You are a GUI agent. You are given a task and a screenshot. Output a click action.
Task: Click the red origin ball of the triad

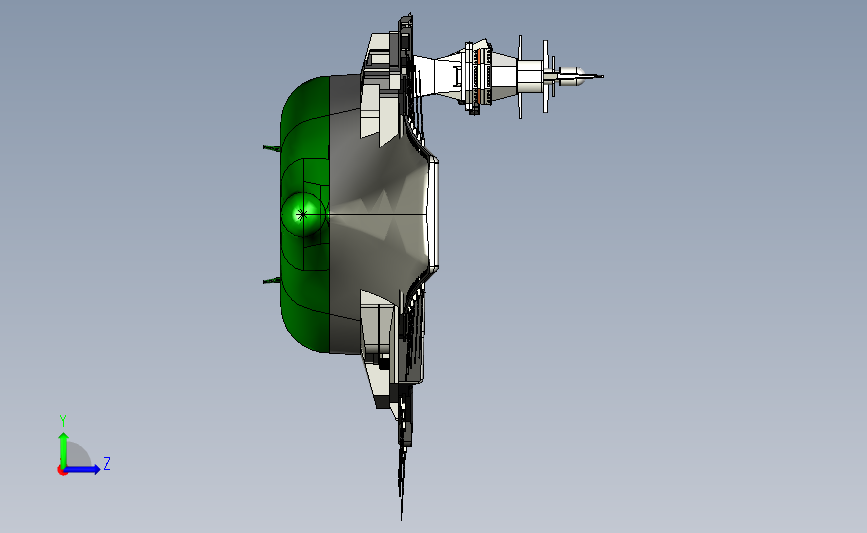62,471
